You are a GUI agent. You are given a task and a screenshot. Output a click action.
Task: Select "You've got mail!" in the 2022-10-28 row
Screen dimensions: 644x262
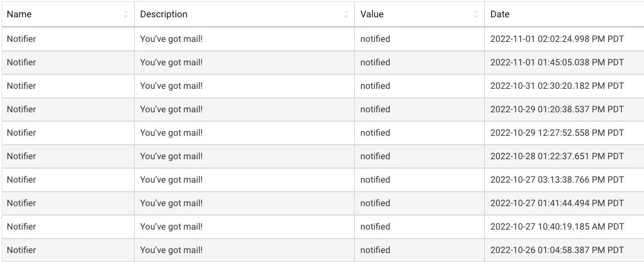(x=171, y=156)
